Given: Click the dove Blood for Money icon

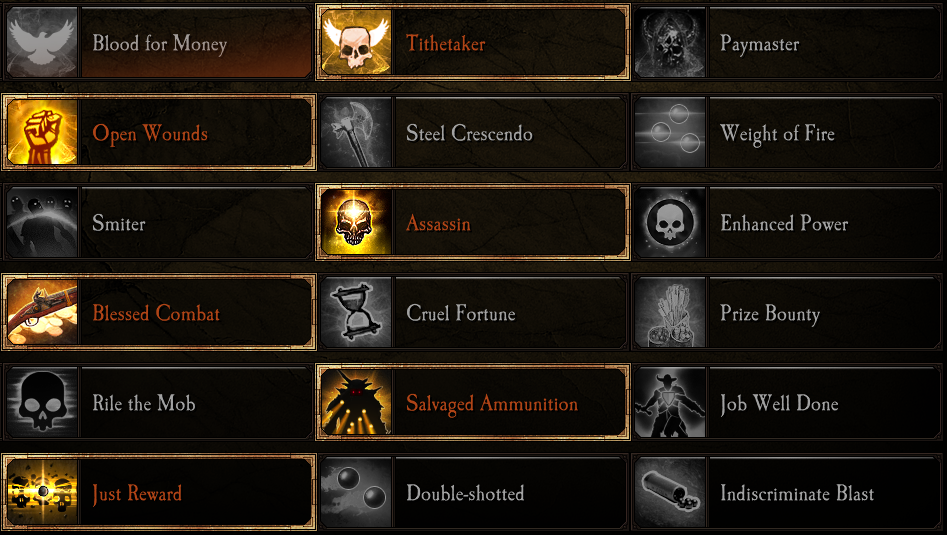Looking at the screenshot, I should (x=42, y=43).
